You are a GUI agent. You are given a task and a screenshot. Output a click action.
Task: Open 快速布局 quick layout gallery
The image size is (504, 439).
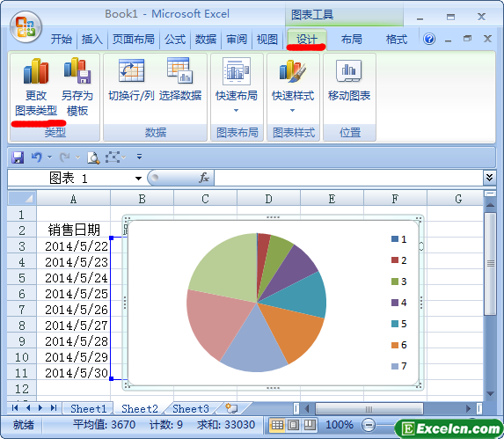tap(237, 85)
